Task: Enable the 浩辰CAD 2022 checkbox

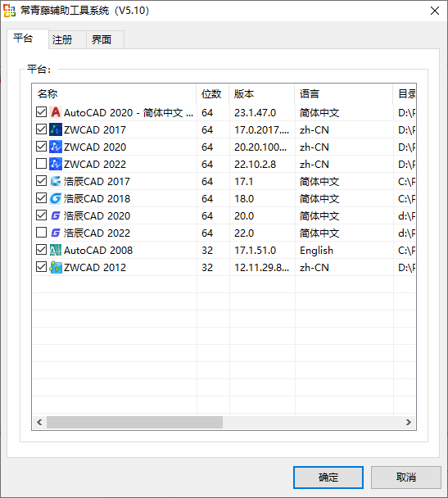Action: (41, 233)
